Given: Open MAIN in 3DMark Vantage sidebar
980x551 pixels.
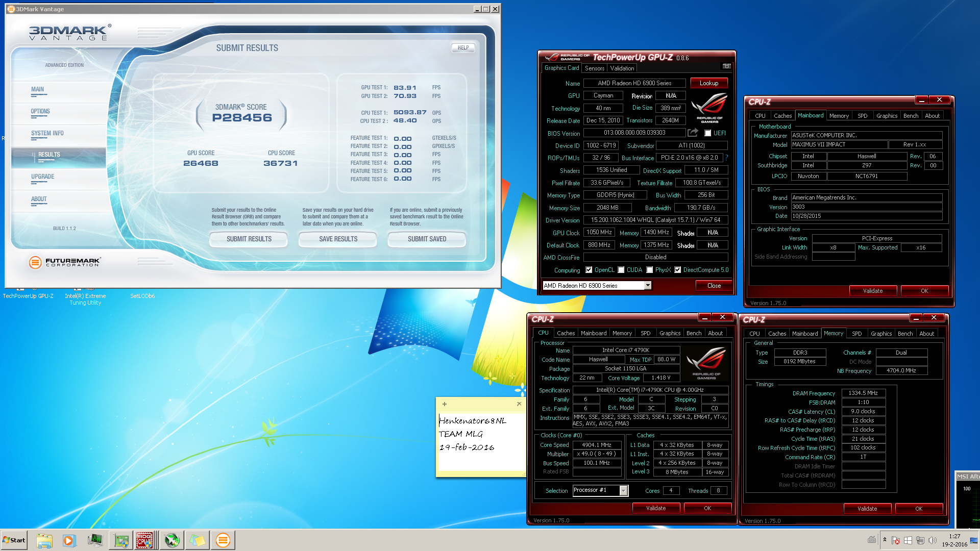Looking at the screenshot, I should coord(37,89).
